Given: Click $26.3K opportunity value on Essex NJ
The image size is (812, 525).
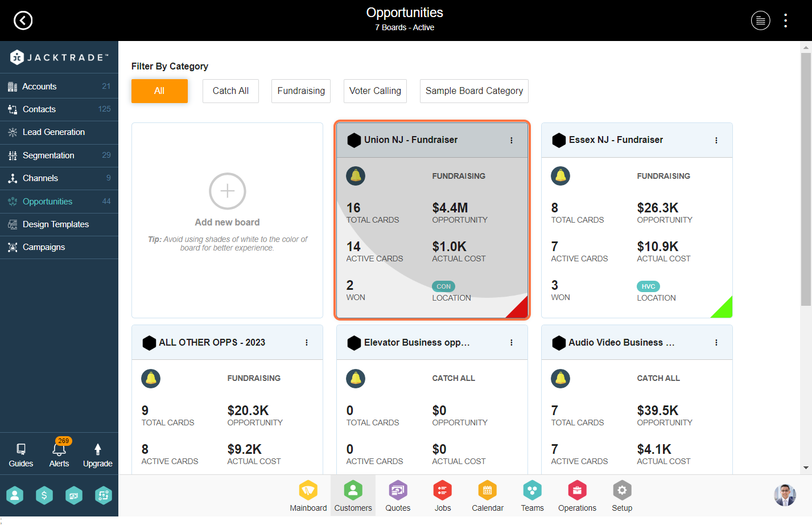Looking at the screenshot, I should click(x=658, y=208).
